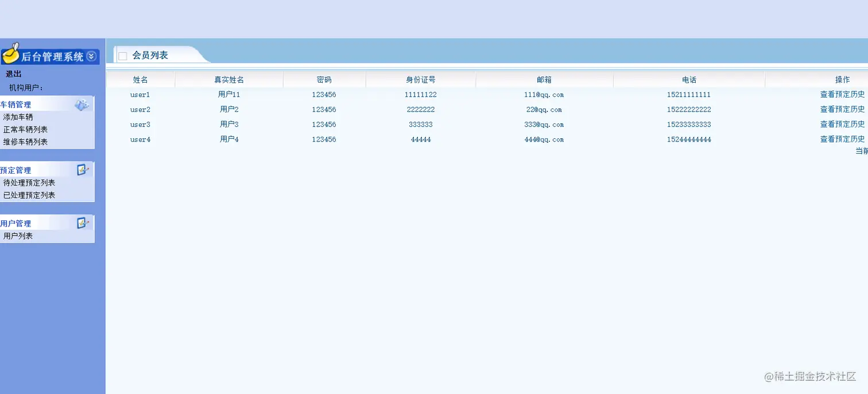Click ID number 44444
868x394 pixels.
(421, 139)
